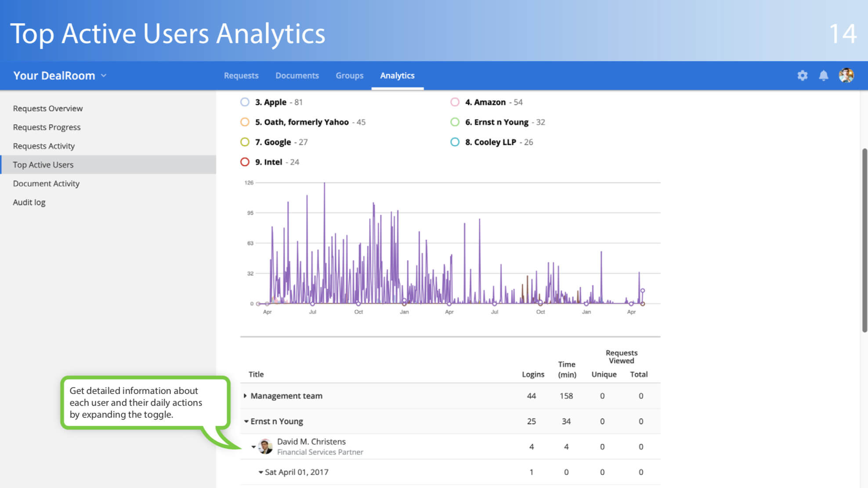Expand the Management team row
The height and width of the screenshot is (488, 868).
[245, 396]
